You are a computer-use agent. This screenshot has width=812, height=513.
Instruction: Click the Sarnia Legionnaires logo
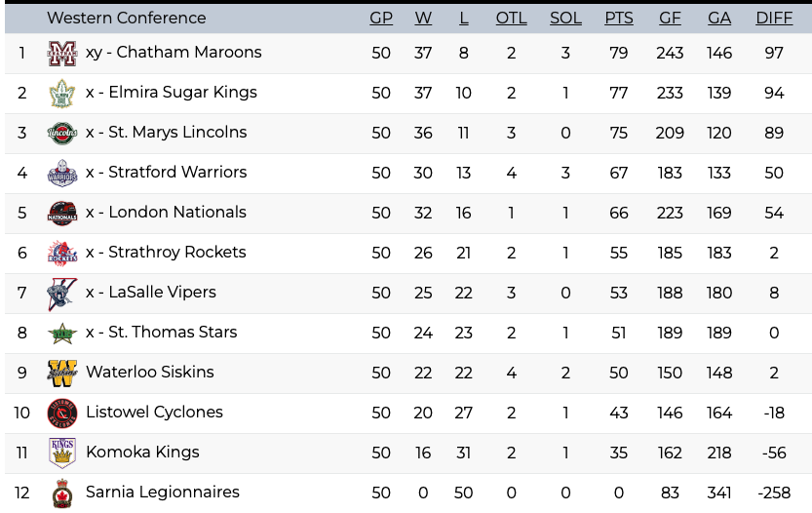(62, 493)
